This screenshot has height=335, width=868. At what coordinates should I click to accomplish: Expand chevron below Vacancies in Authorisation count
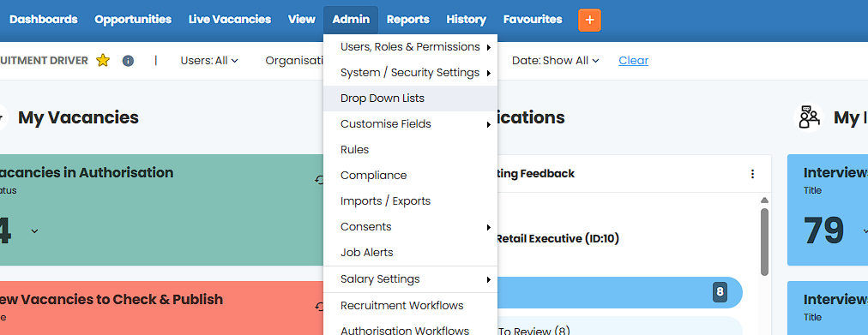pyautogui.click(x=34, y=230)
